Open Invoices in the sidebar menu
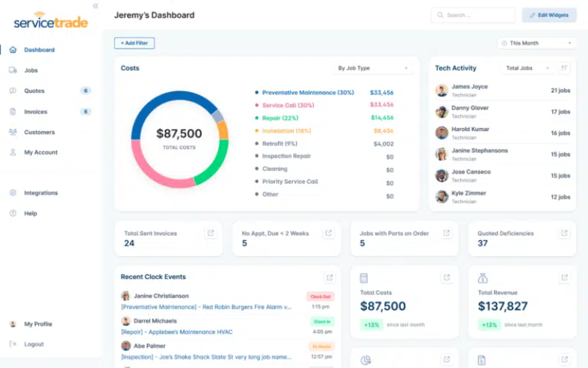The image size is (588, 368). pos(35,112)
